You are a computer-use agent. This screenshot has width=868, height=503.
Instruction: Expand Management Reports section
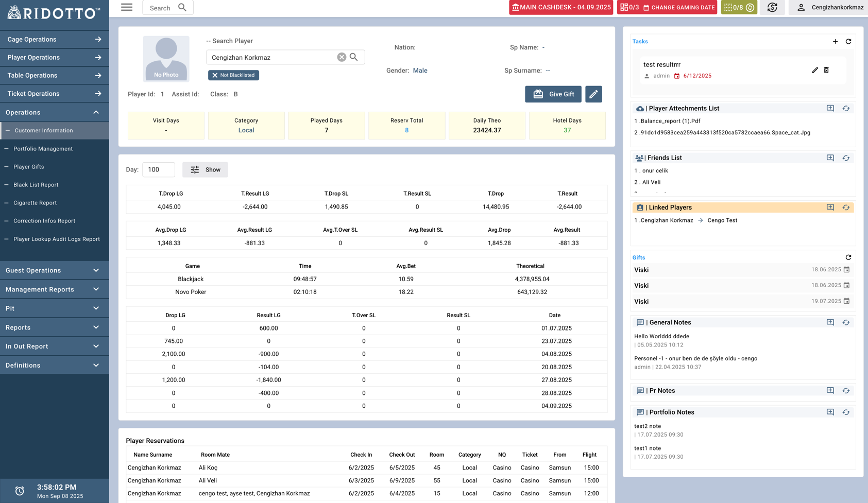[x=54, y=289]
